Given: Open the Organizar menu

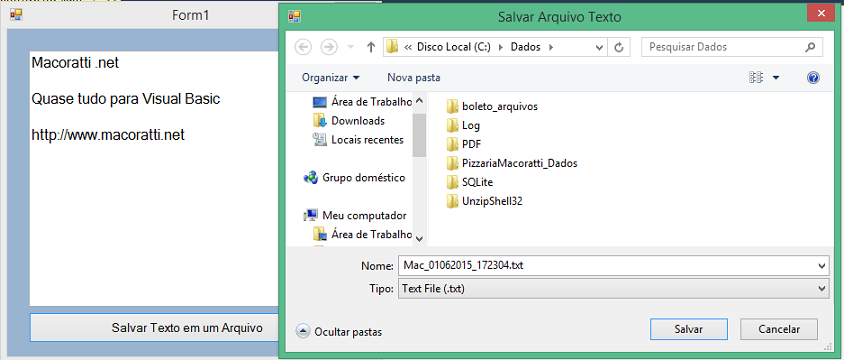Looking at the screenshot, I should click(330, 77).
